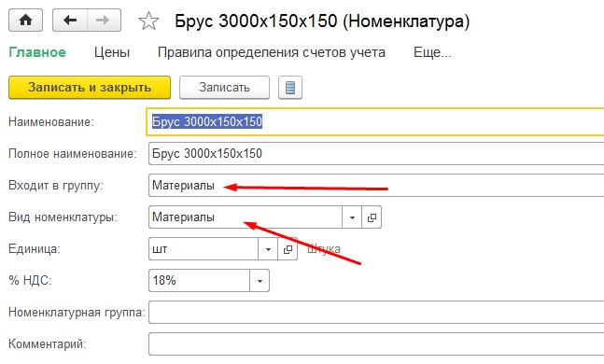
Task: Click the Комментарий input field
Action: [377, 344]
